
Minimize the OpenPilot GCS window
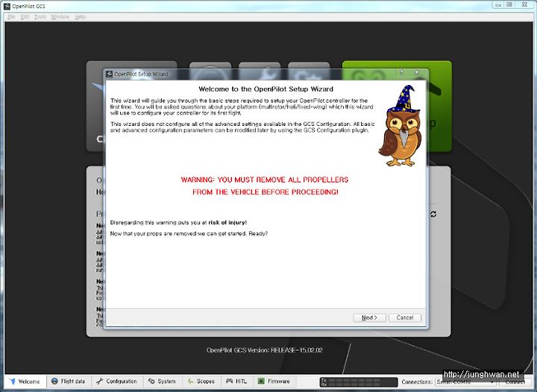[498, 4]
